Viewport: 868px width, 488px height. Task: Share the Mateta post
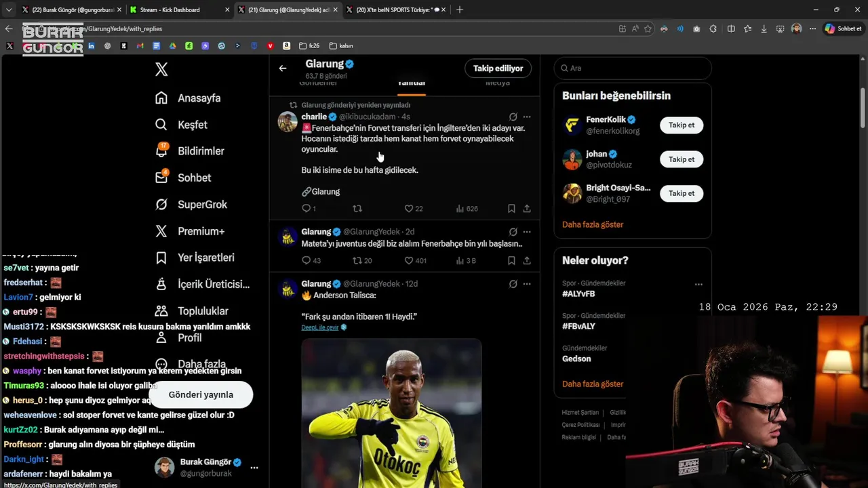click(527, 260)
